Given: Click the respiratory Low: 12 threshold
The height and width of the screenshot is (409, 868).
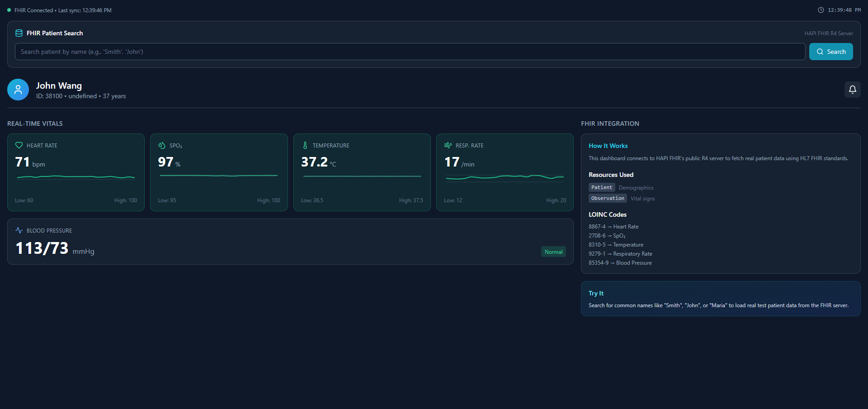Looking at the screenshot, I should click(453, 200).
